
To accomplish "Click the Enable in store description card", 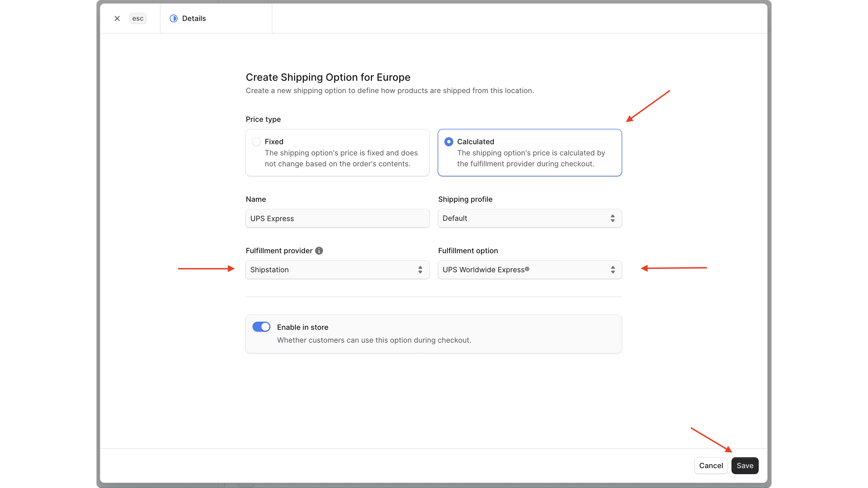I will 433,334.
